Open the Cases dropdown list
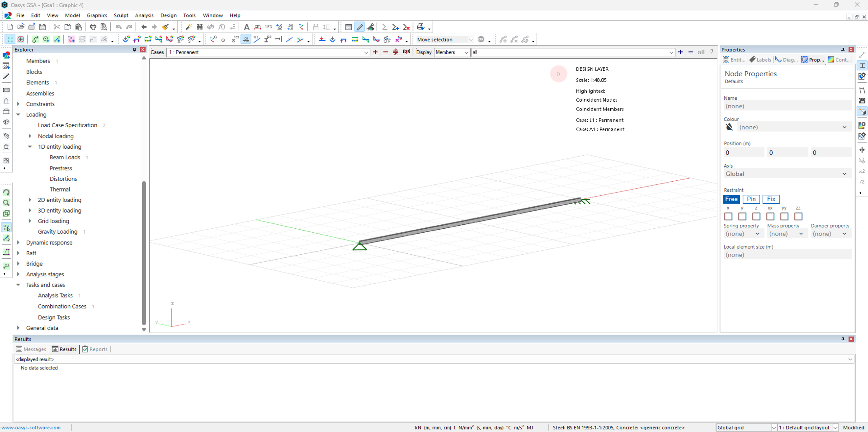Viewport: 868px width, 432px height. pyautogui.click(x=365, y=52)
